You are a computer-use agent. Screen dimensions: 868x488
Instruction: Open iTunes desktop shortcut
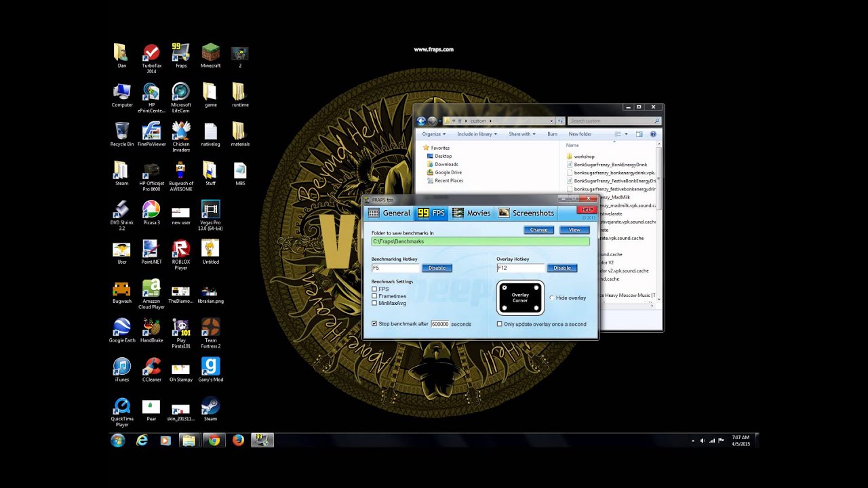pyautogui.click(x=122, y=370)
